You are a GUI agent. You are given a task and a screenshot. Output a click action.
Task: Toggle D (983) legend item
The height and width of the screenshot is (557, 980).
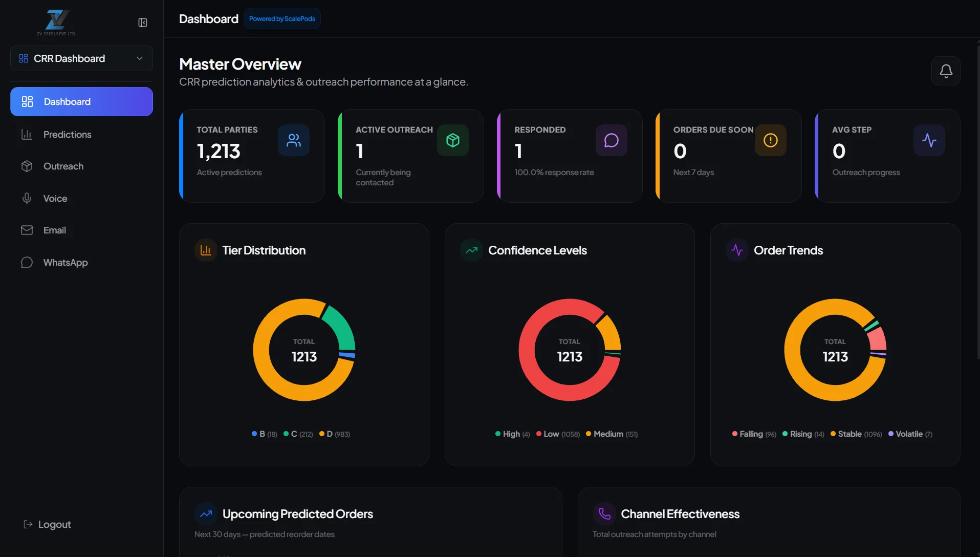coord(335,434)
